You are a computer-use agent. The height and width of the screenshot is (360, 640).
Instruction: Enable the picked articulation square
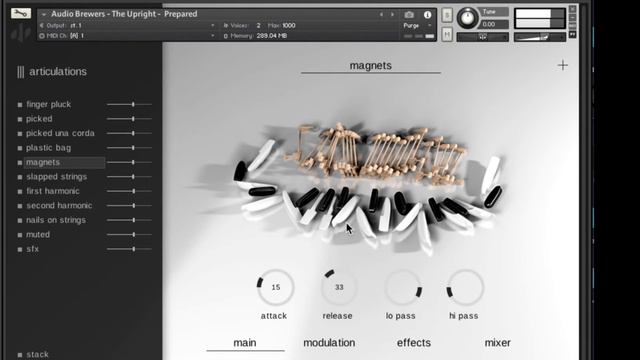(20, 119)
